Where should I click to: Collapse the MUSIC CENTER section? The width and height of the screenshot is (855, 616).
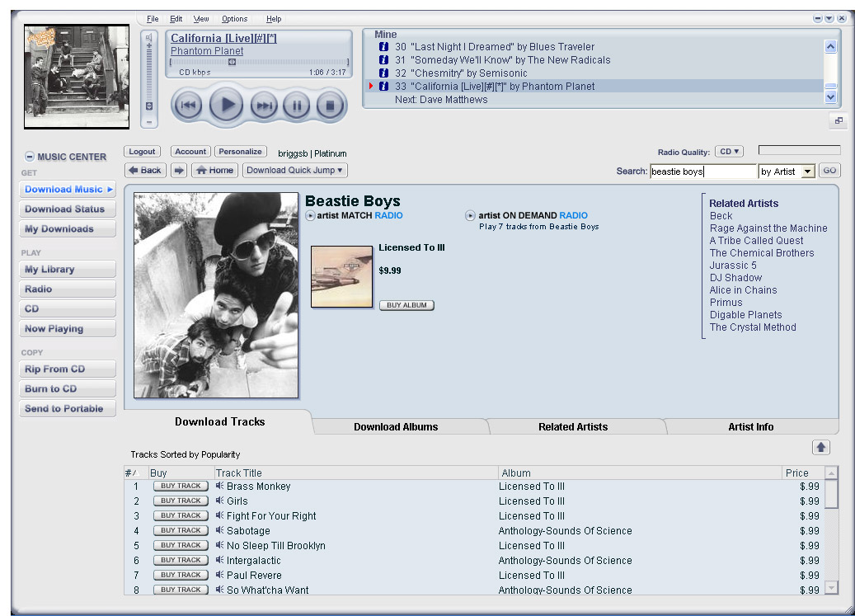pos(30,157)
